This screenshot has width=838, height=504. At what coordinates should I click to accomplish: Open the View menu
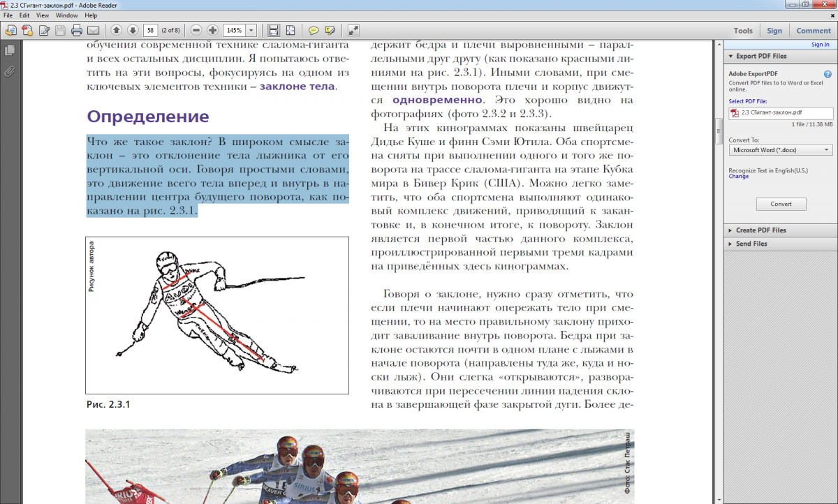click(x=43, y=15)
